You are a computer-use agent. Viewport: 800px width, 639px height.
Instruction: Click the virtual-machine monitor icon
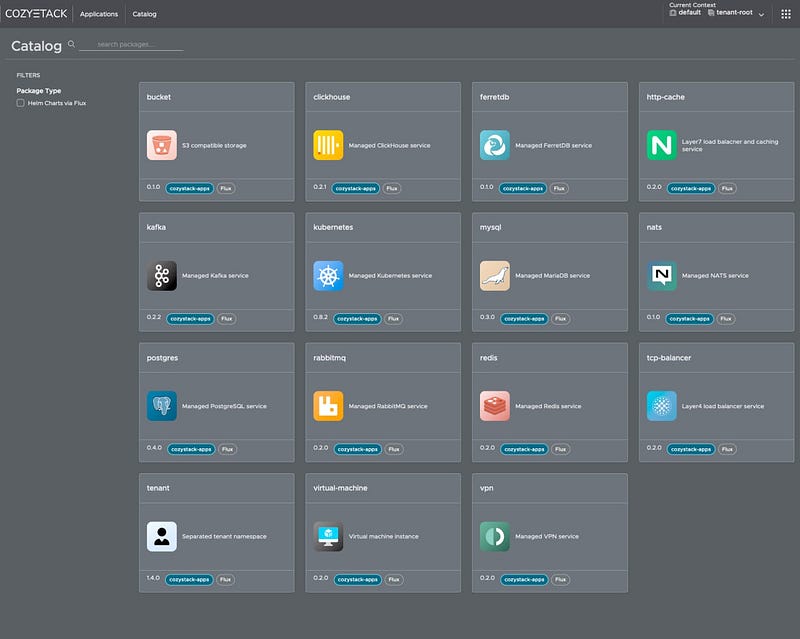328,536
